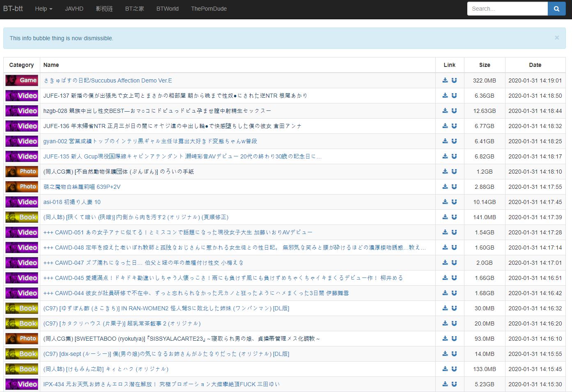Sort by the Date column header
572x392 pixels.
[x=535, y=65]
